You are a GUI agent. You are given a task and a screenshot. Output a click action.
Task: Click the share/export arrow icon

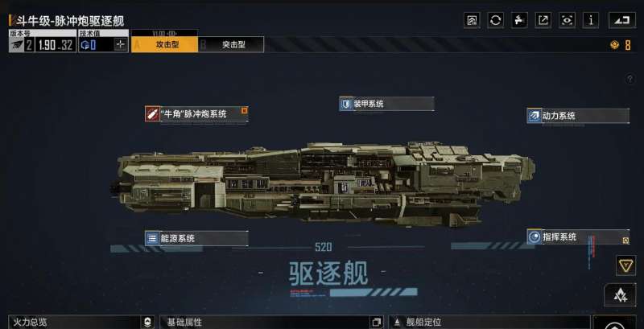click(543, 20)
